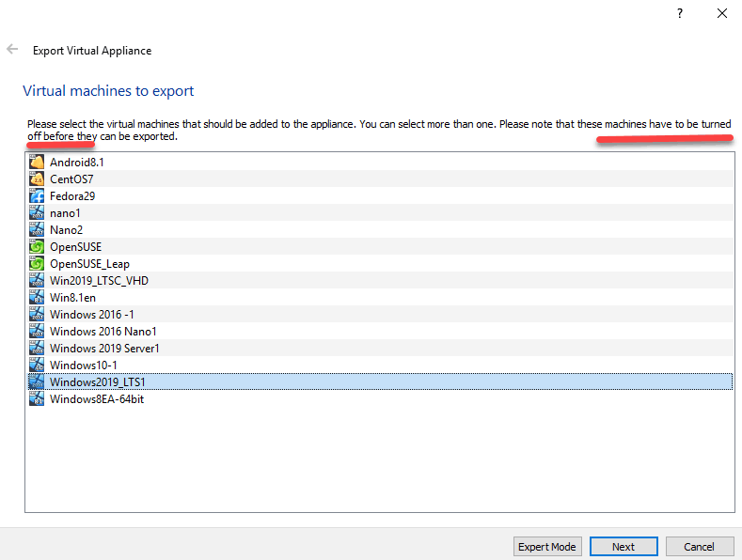Open the help question mark
The width and height of the screenshot is (742, 560).
(680, 13)
